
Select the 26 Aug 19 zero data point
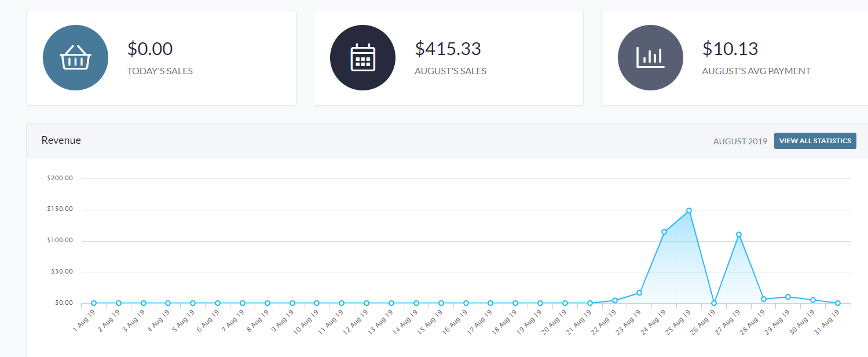[713, 303]
